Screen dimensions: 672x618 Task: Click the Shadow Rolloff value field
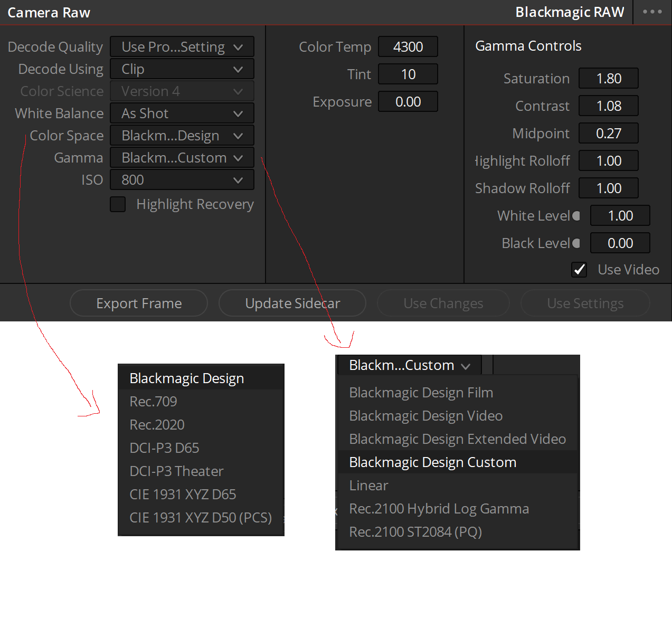tap(609, 188)
